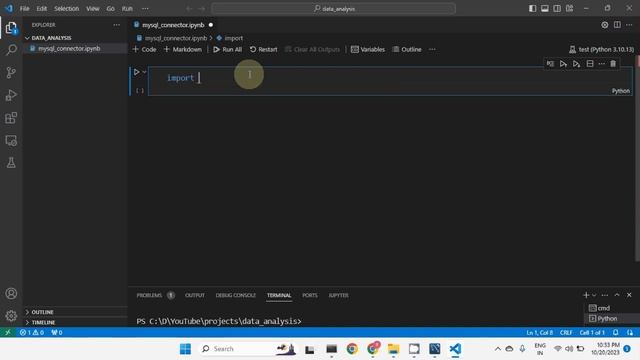The height and width of the screenshot is (360, 640).
Task: Open the launch profile dropdown next to plus
Action: [594, 295]
